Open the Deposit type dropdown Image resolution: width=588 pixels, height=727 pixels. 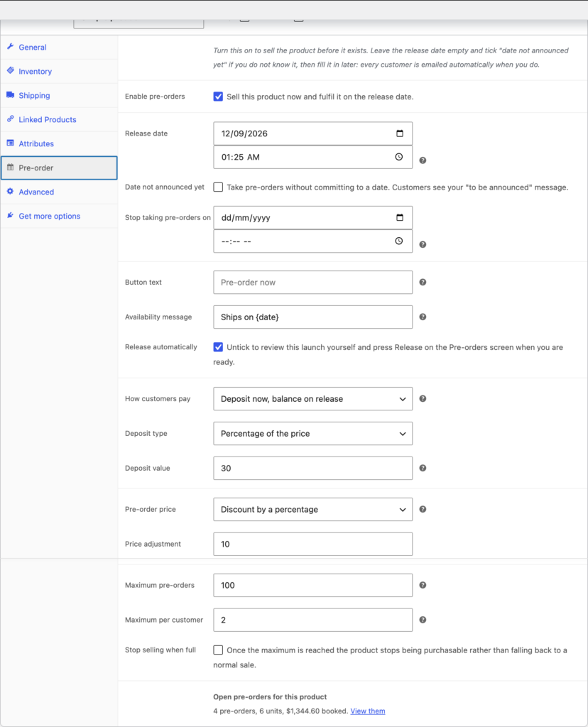click(312, 434)
